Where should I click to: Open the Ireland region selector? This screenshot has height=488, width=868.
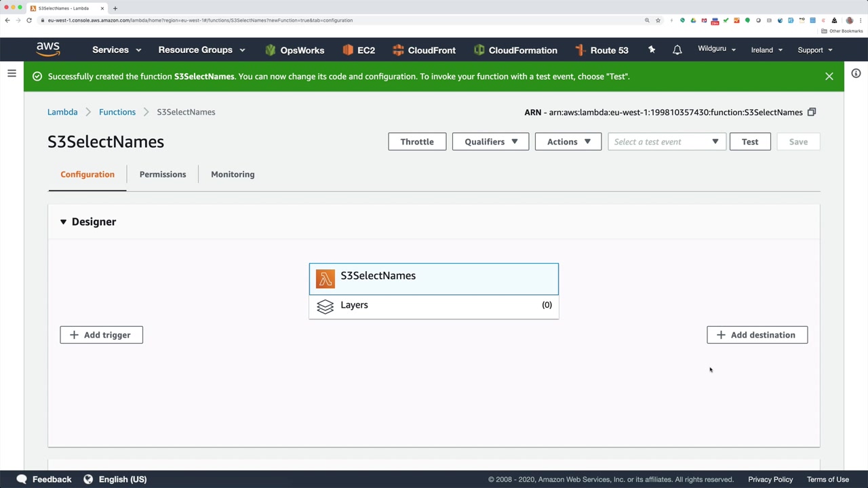(767, 50)
